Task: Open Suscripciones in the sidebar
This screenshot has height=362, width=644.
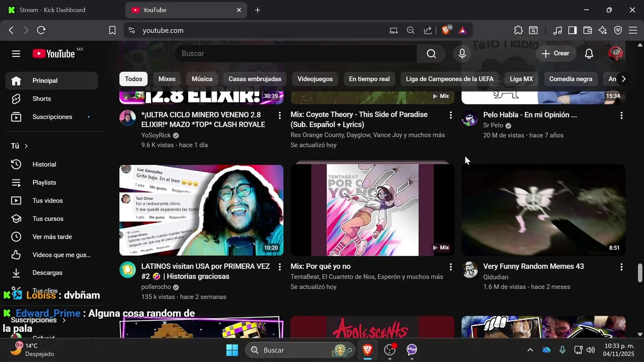Action: point(52,117)
